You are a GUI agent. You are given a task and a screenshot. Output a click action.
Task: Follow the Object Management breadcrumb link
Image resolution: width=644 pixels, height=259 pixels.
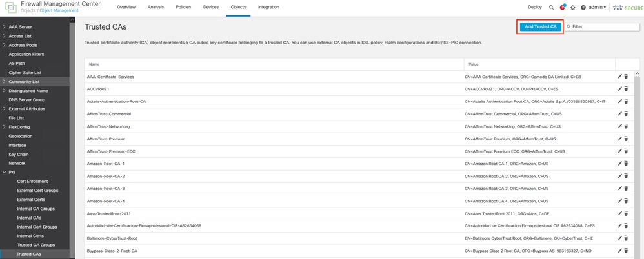click(59, 11)
